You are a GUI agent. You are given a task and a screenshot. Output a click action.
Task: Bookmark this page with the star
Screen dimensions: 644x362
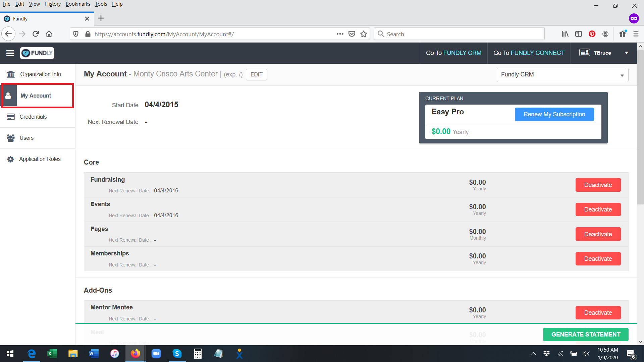click(364, 34)
